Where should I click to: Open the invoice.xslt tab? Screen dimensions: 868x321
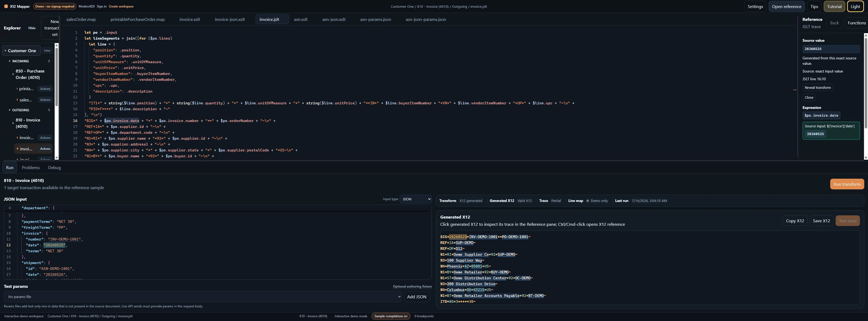pos(190,19)
